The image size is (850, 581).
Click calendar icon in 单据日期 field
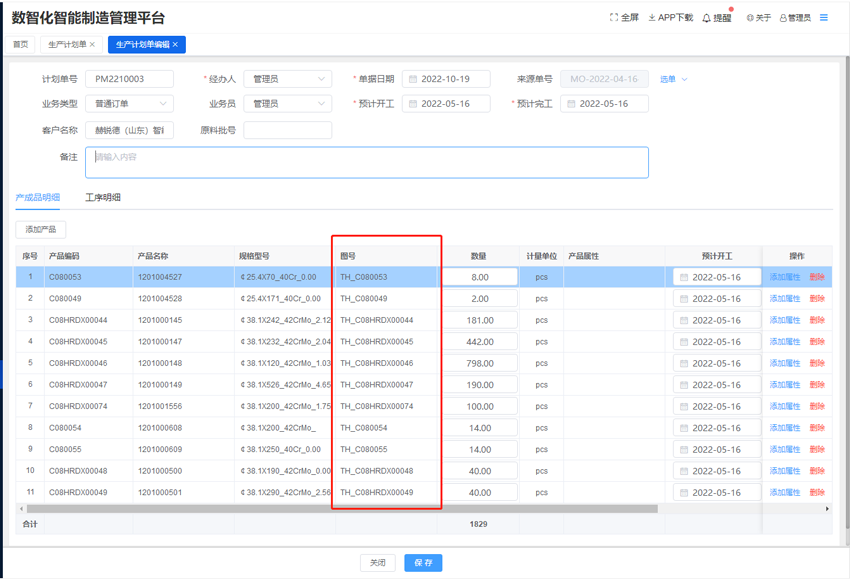pyautogui.click(x=413, y=79)
